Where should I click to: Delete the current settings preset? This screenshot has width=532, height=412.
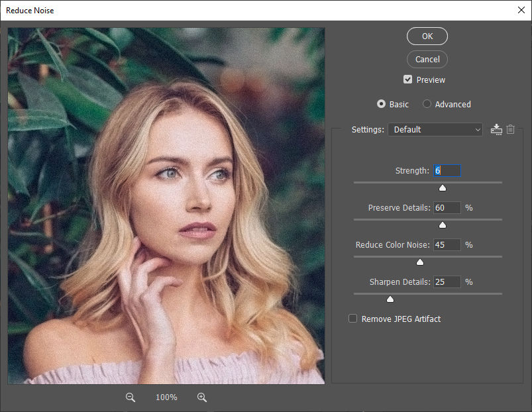(x=511, y=130)
